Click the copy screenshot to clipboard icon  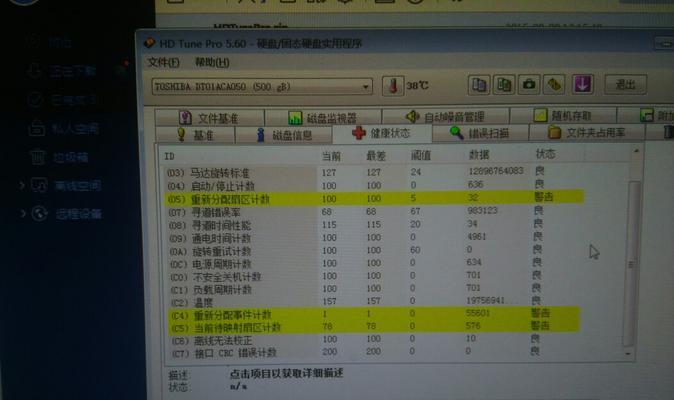click(504, 85)
